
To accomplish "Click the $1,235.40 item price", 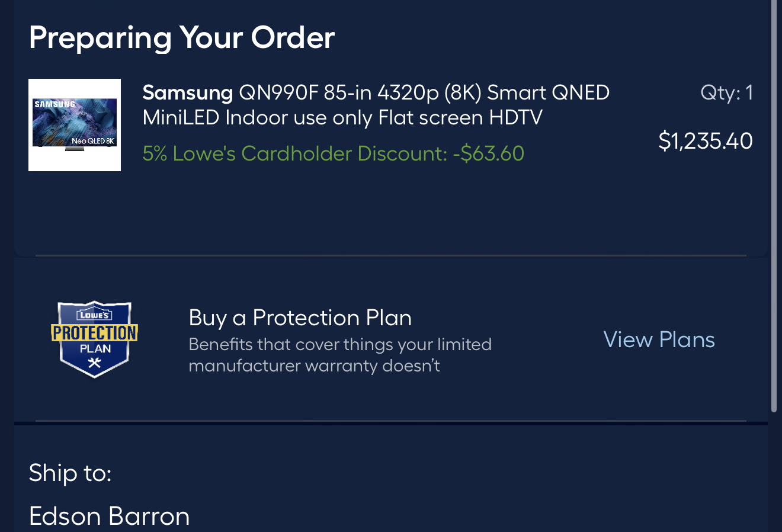I will coord(706,141).
